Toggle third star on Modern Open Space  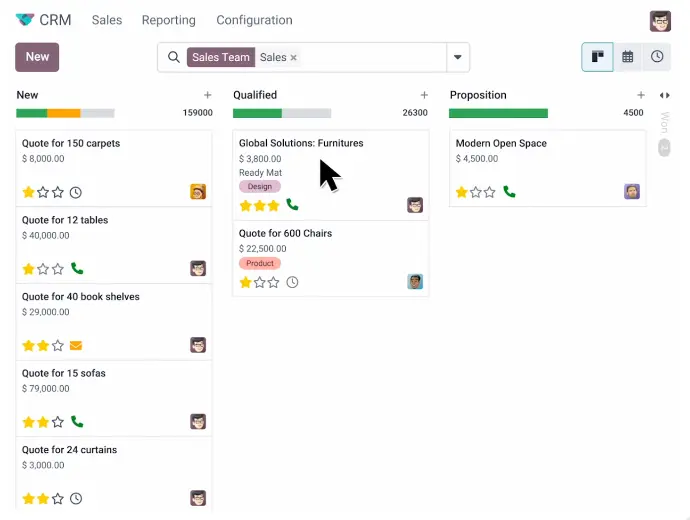(490, 192)
